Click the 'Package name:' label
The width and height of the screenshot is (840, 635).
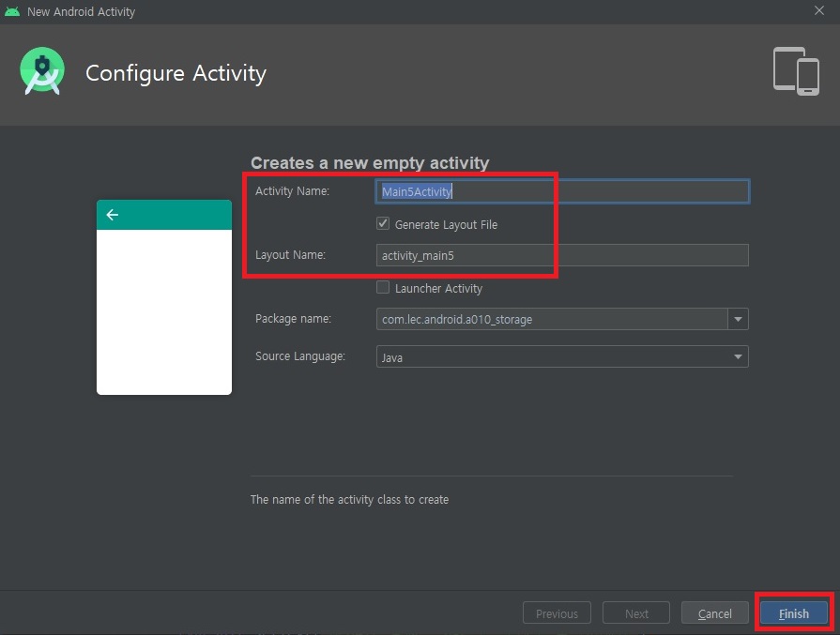pos(293,319)
